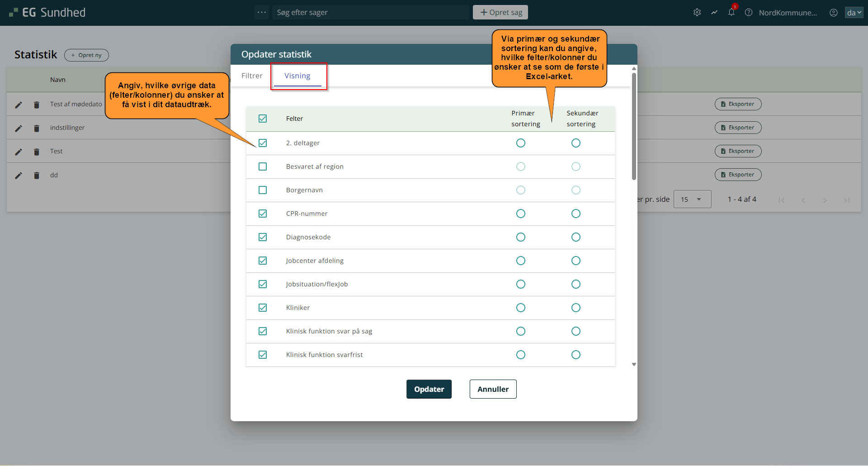Select primary sorting for 'Diagnosekode'
The width and height of the screenshot is (868, 466).
(521, 237)
